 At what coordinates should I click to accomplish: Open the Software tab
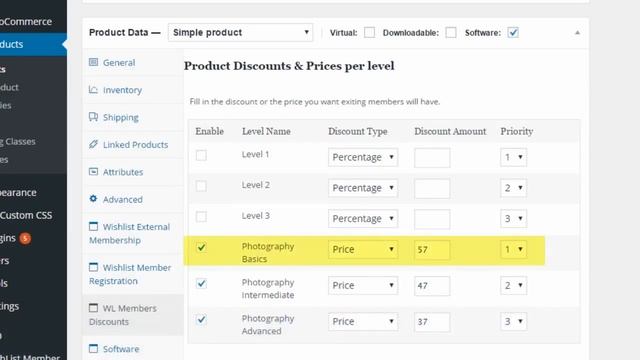point(133,349)
